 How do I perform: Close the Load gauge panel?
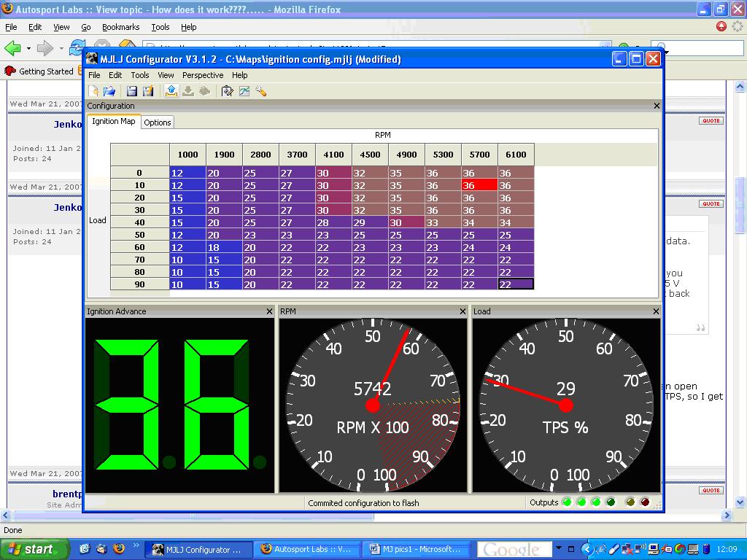coord(656,311)
